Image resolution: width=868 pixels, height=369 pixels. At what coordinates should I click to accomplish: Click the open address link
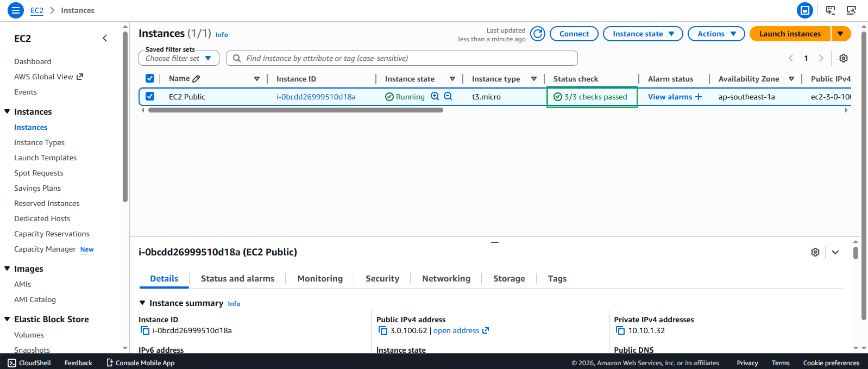tap(456, 330)
